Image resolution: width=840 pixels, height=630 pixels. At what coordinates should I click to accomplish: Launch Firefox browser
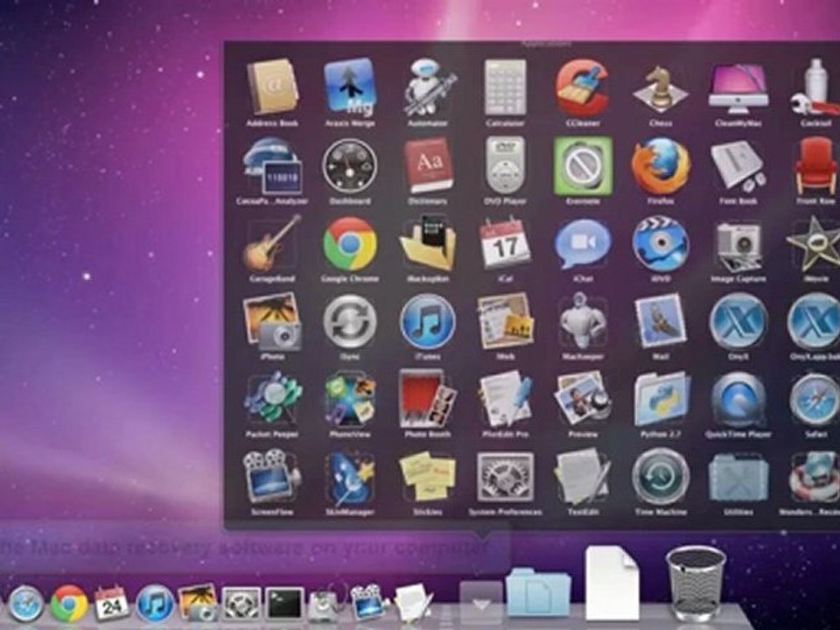(x=661, y=166)
